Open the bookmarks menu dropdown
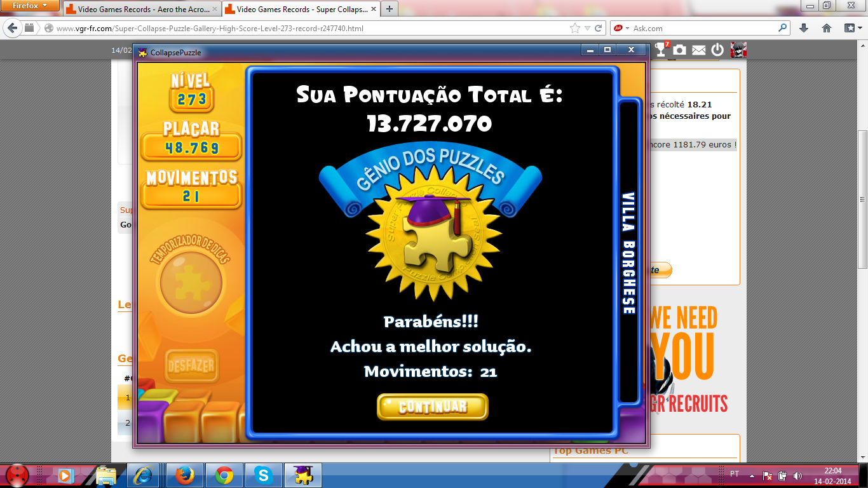Image resolution: width=868 pixels, height=488 pixels. click(851, 28)
